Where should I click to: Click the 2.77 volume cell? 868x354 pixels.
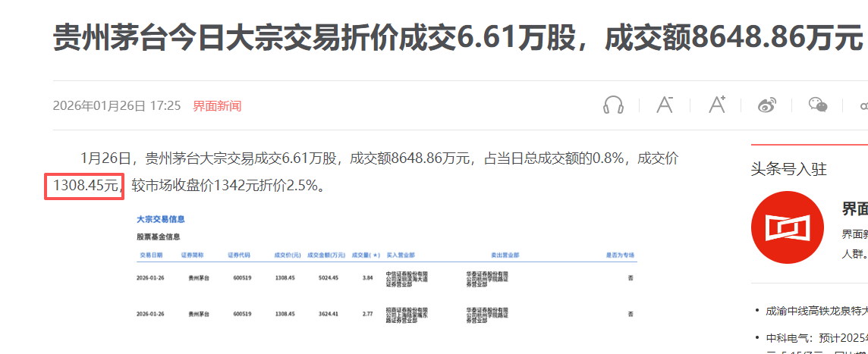pyautogui.click(x=367, y=314)
